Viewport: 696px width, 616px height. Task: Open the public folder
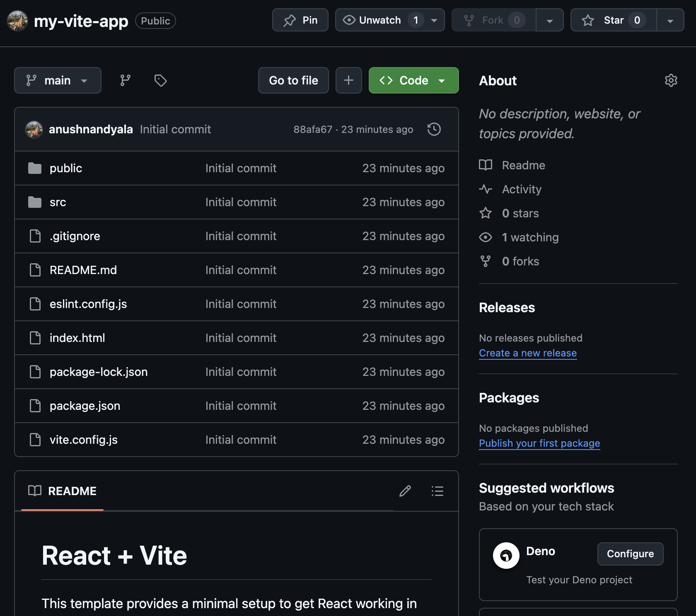click(66, 168)
